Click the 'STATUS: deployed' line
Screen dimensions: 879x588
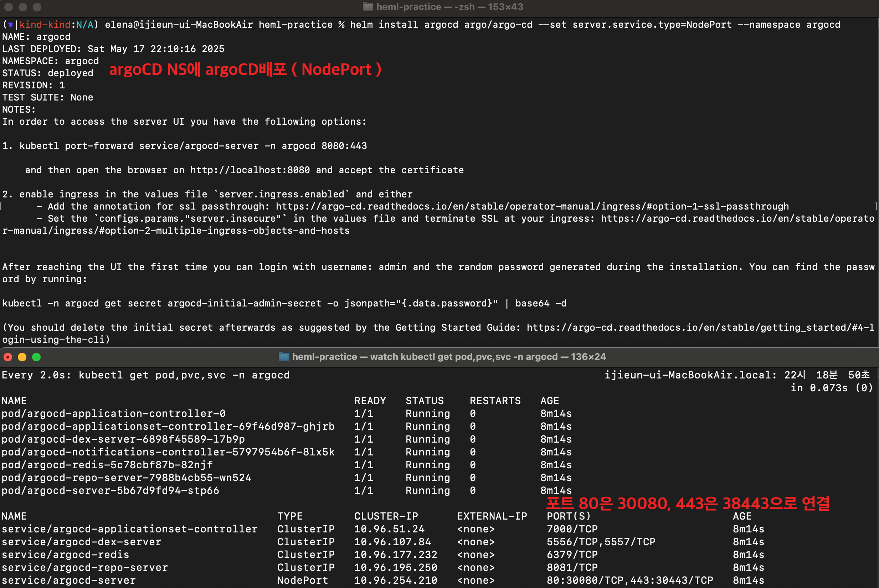[x=48, y=73]
